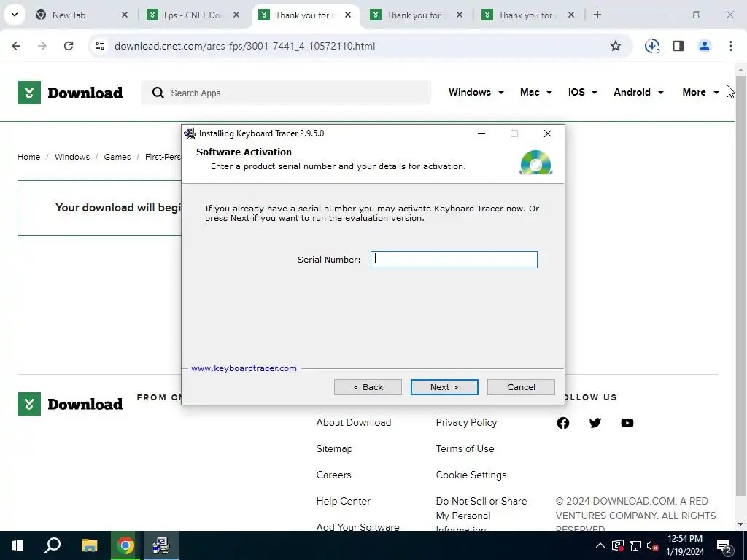The image size is (747, 560).
Task: Open Chrome three-dot menu
Action: tap(731, 46)
